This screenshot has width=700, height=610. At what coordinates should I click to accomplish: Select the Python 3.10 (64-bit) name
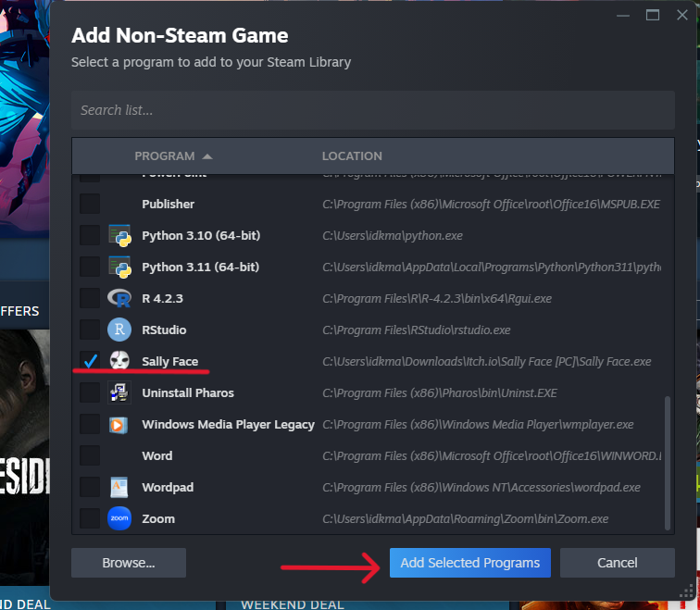pyautogui.click(x=201, y=236)
